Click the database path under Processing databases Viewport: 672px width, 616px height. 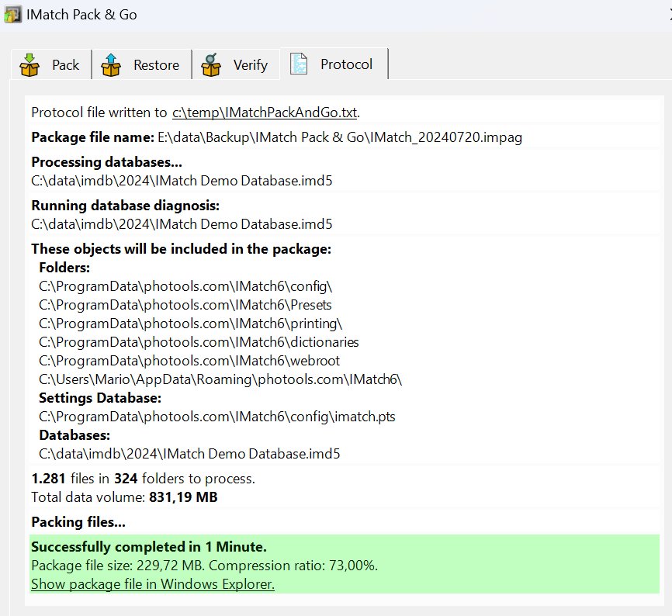pyautogui.click(x=182, y=181)
